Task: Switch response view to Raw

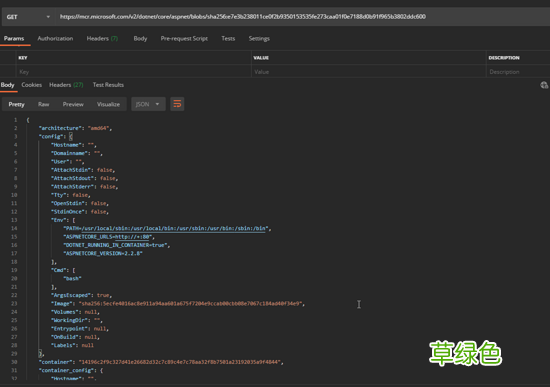Action: pyautogui.click(x=43, y=104)
